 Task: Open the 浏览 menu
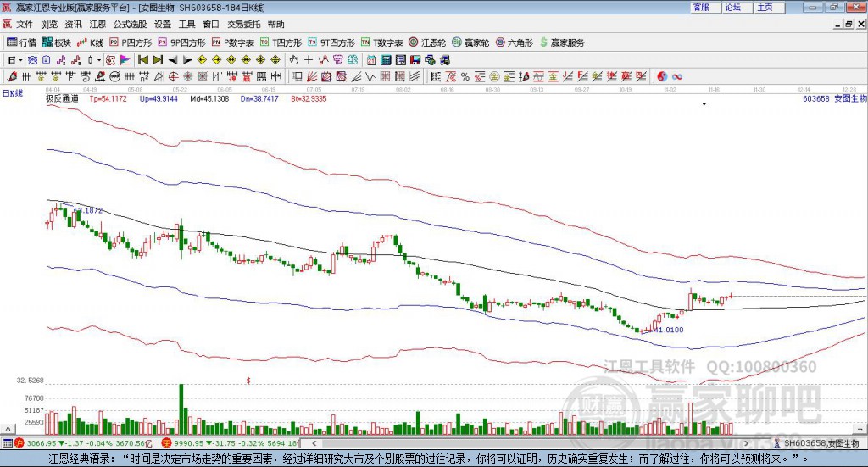48,25
